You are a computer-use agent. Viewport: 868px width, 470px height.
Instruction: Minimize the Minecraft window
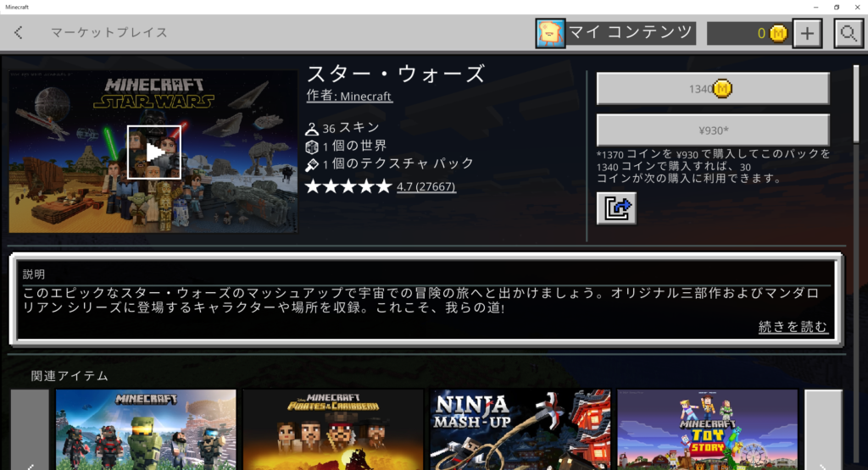point(816,7)
